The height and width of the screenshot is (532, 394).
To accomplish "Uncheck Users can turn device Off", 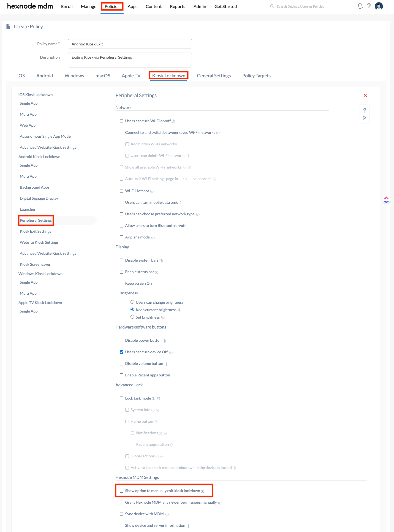I will (121, 352).
